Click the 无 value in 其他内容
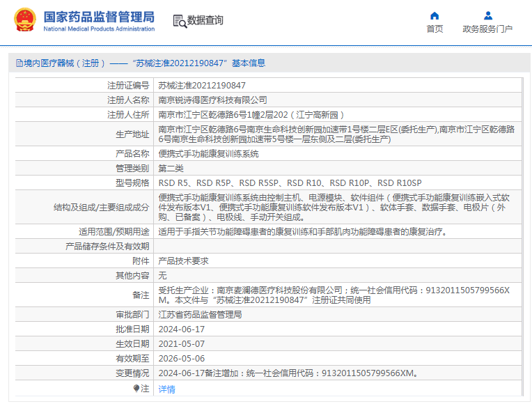Screen dimensions: 532x404 (162, 275)
